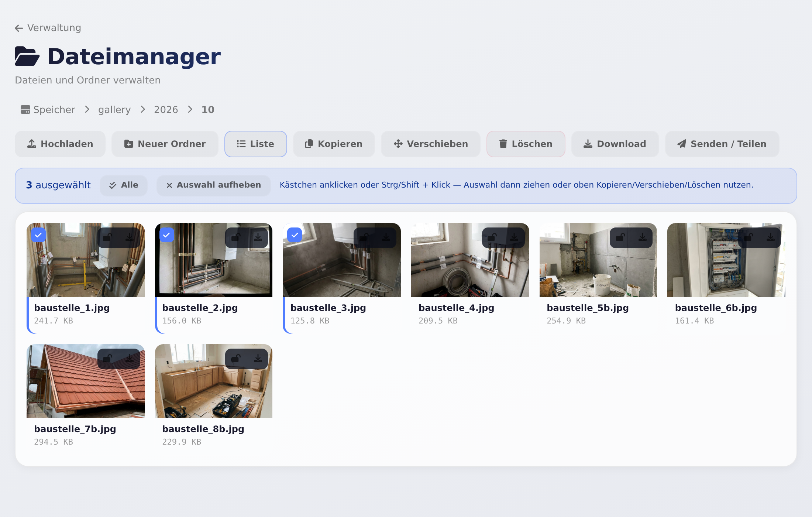Image resolution: width=812 pixels, height=517 pixels.
Task: Click the unlock icon on baustelle_4.jpg
Action: [492, 237]
